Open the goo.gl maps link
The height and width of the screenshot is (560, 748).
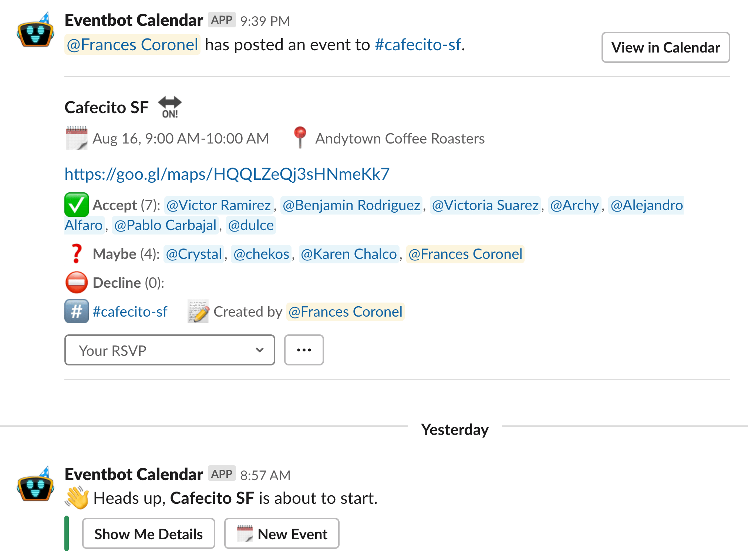click(x=227, y=174)
